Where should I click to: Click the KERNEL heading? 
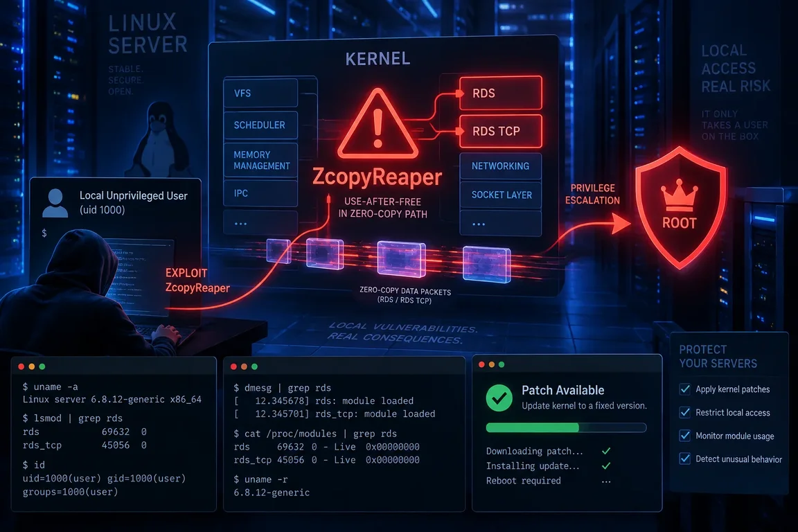point(378,59)
